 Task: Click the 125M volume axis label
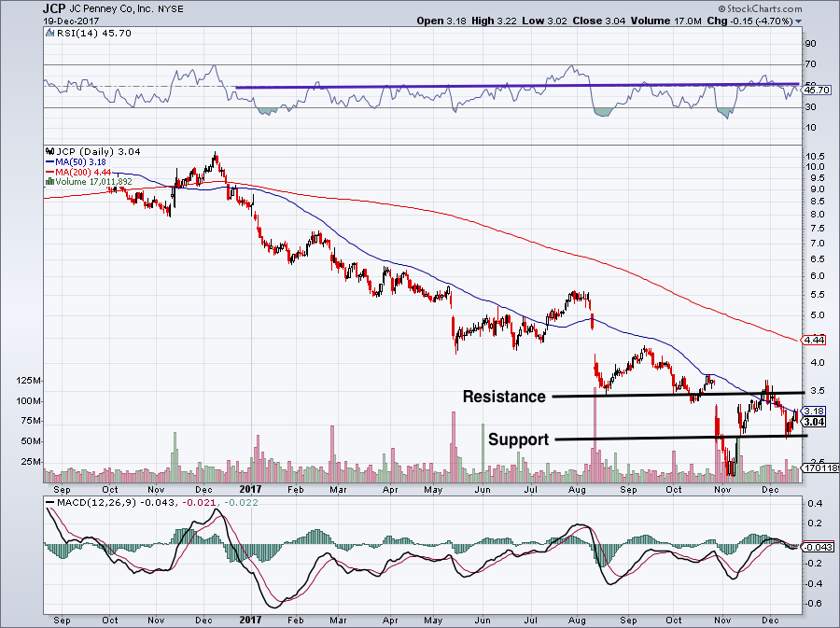coord(28,381)
